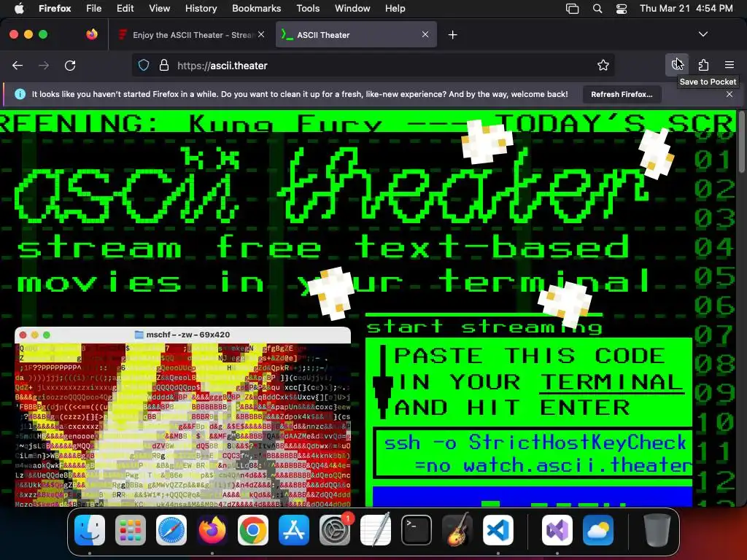Switch to Enjoy the ASCII Theater tab
Screen dimensions: 747x560
[192, 35]
